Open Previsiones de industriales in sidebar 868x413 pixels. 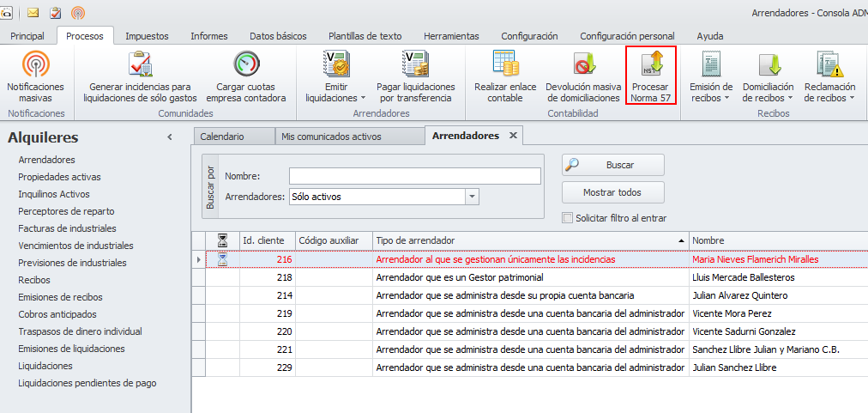click(x=73, y=263)
